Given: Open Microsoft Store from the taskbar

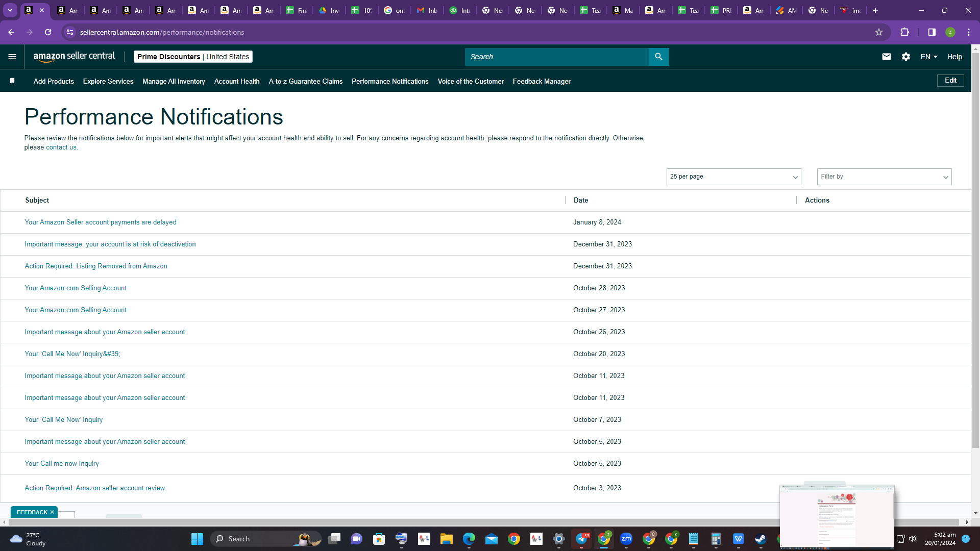Looking at the screenshot, I should 379,539.
